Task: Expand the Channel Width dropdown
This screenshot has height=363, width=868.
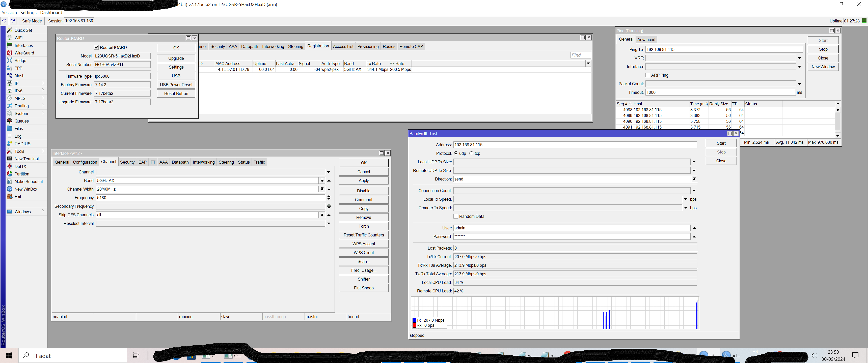Action: tap(322, 189)
